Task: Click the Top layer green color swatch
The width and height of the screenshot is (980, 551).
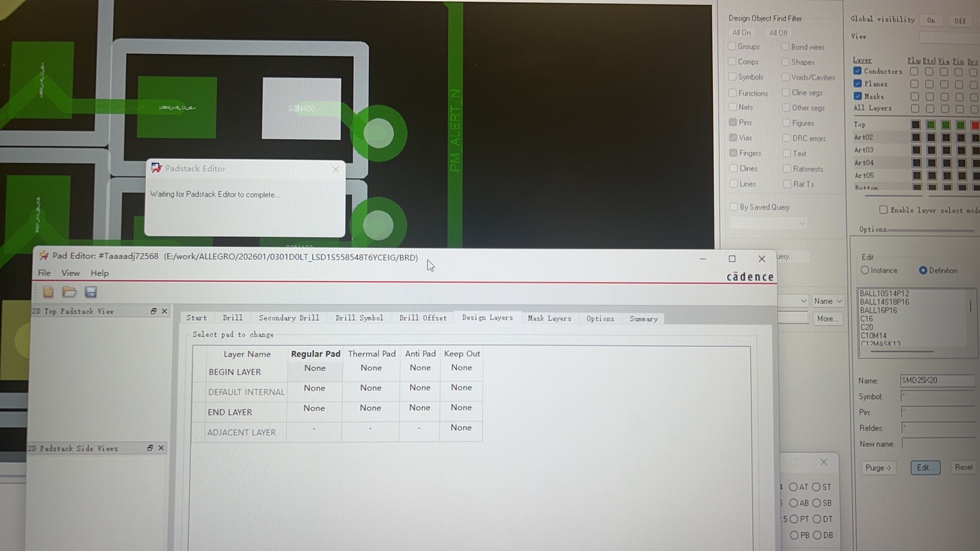Action: (x=930, y=125)
